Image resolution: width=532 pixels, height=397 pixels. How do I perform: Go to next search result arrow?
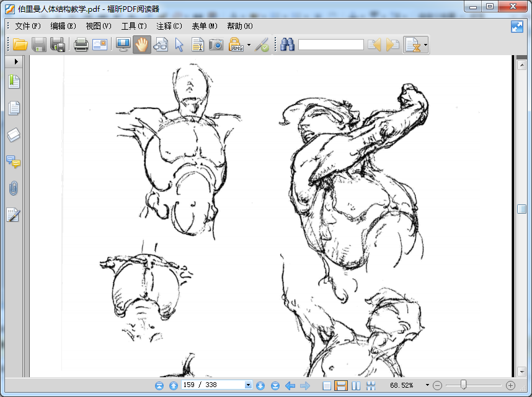pos(392,45)
